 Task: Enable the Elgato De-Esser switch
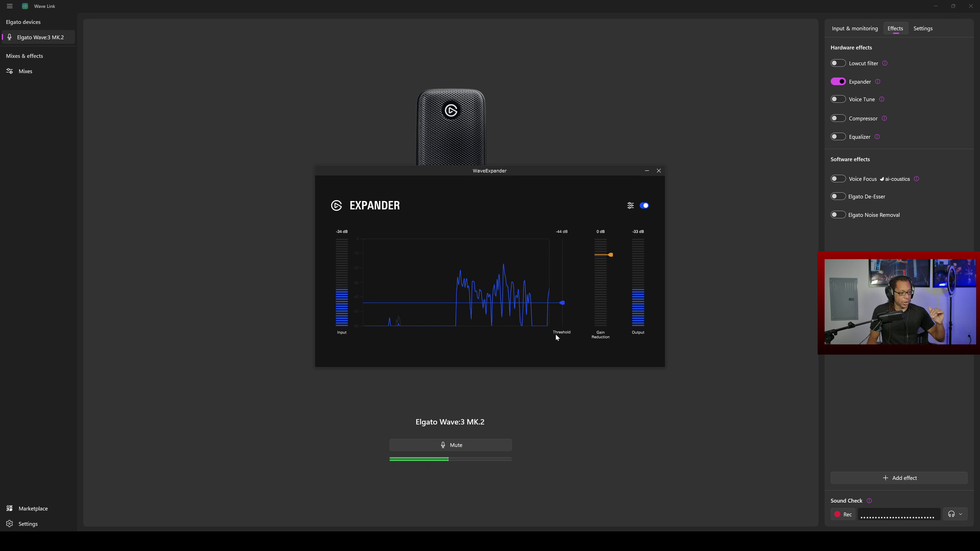838,196
